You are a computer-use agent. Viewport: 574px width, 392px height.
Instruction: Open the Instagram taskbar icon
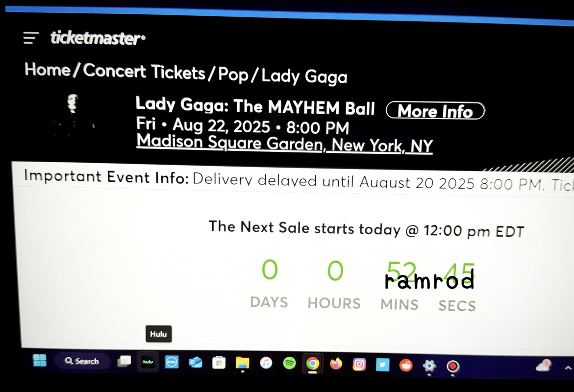359,365
